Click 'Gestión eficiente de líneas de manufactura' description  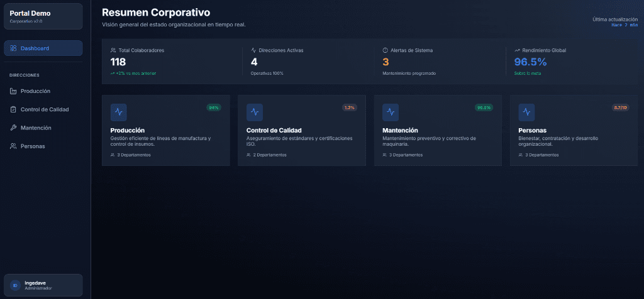coord(160,141)
